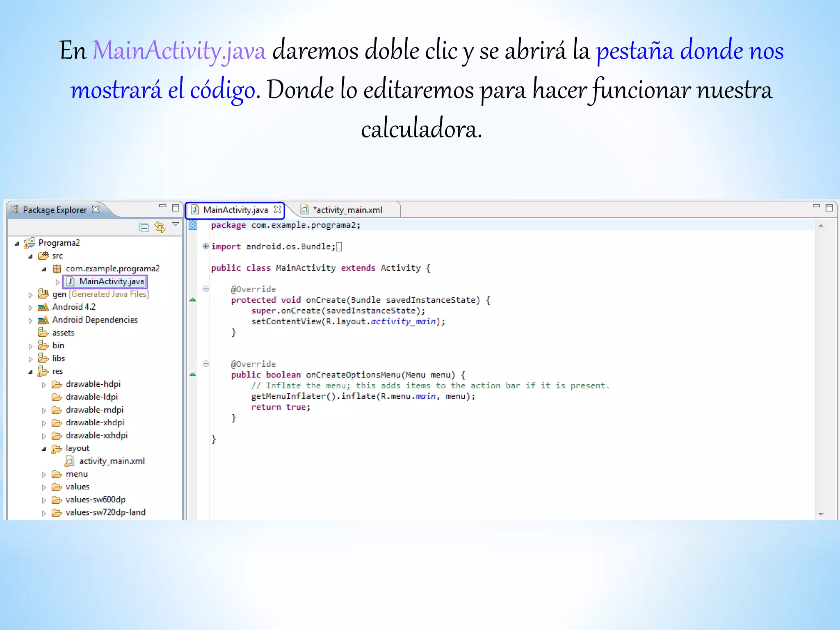Image resolution: width=840 pixels, height=630 pixels.
Task: Collapse the res folder arrow
Action: click(x=30, y=372)
